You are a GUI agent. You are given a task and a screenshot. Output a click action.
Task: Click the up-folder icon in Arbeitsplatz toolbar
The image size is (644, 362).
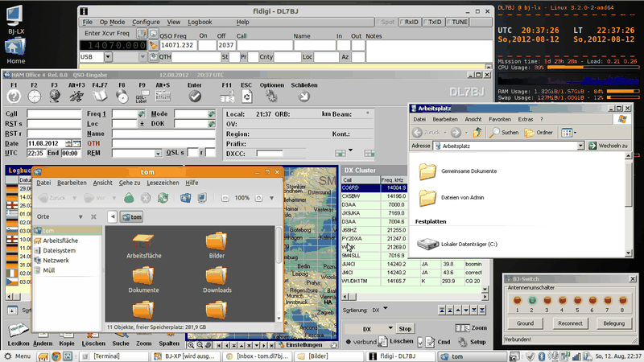pos(477,132)
